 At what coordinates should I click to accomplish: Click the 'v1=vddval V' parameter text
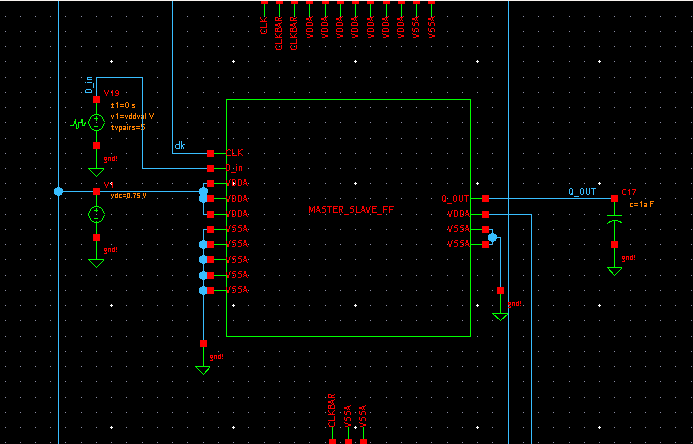[132, 117]
